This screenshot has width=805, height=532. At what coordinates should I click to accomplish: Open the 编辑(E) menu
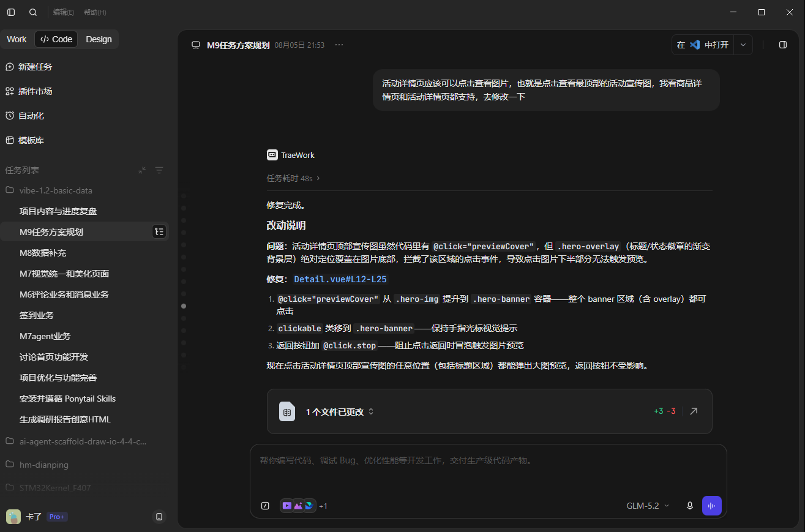64,12
